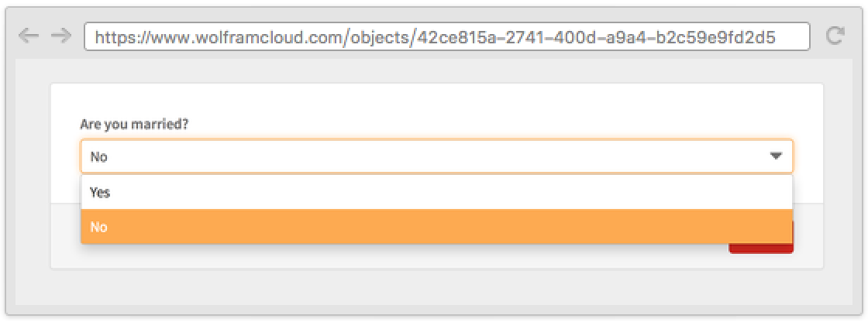Select "Yes" from the dropdown list
Image resolution: width=868 pixels, height=322 pixels.
pyautogui.click(x=100, y=193)
